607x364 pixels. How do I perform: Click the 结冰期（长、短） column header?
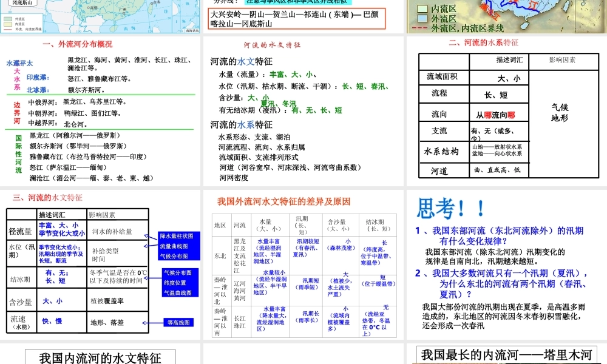tap(378, 225)
